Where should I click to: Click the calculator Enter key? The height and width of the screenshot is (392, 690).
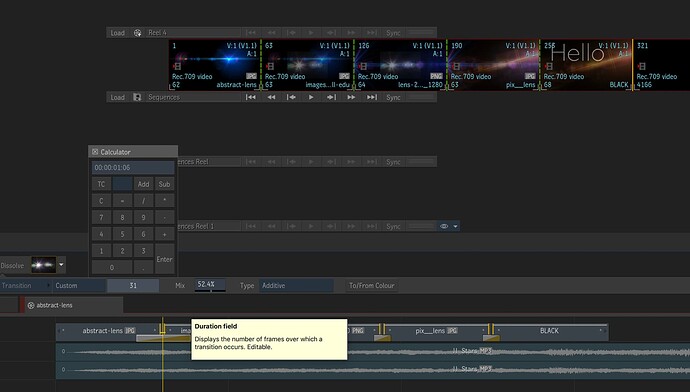[165, 259]
